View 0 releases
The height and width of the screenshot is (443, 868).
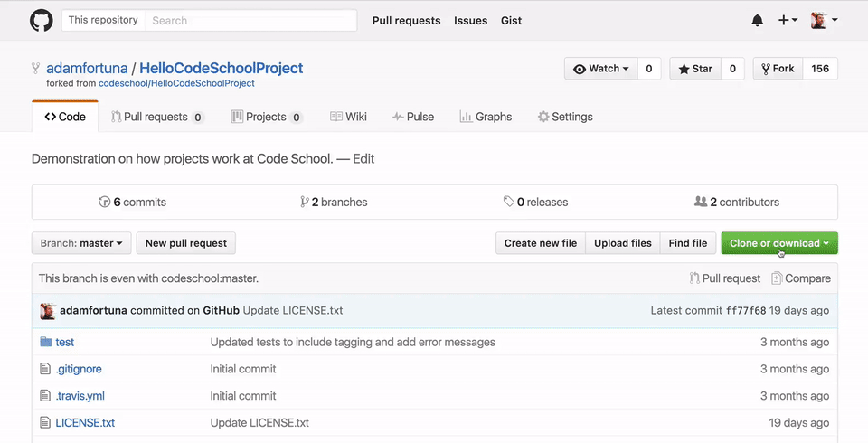click(535, 203)
